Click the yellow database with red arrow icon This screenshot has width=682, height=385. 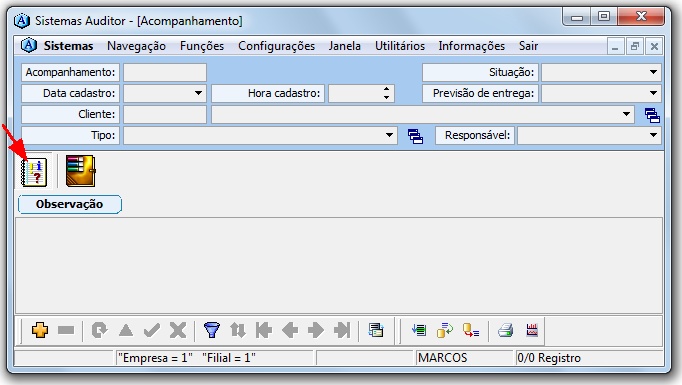point(471,331)
